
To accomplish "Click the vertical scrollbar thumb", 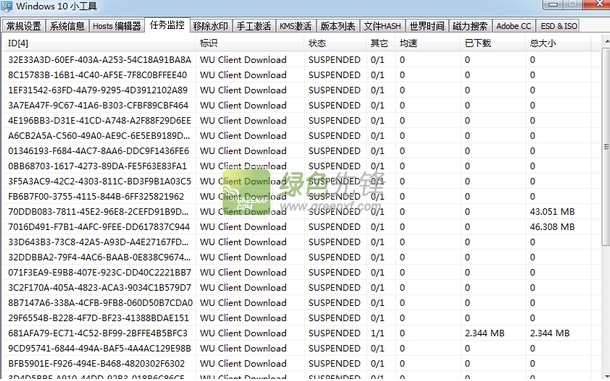I will (606, 146).
